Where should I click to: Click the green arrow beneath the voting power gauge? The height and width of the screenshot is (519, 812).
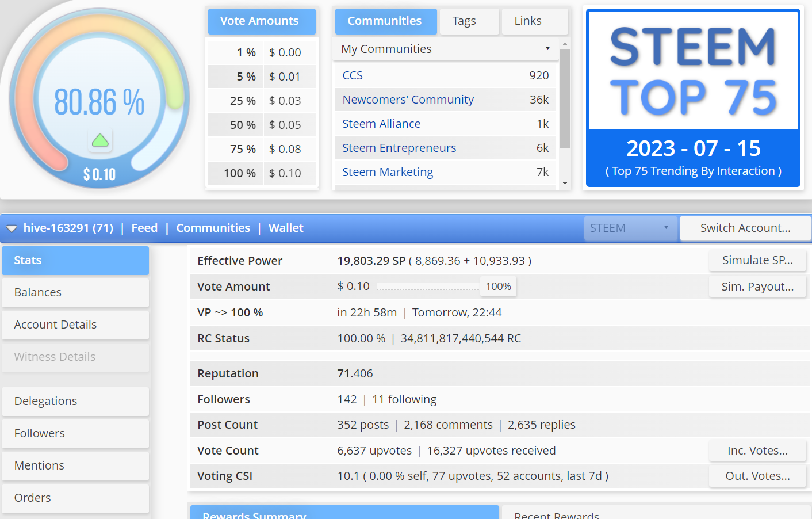100,140
